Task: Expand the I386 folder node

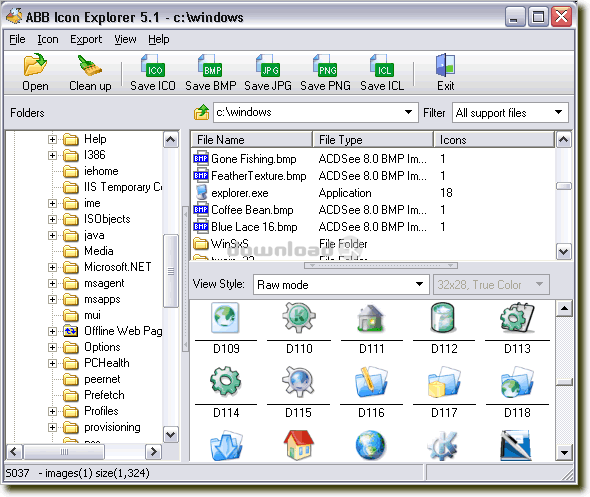Action: [x=52, y=155]
